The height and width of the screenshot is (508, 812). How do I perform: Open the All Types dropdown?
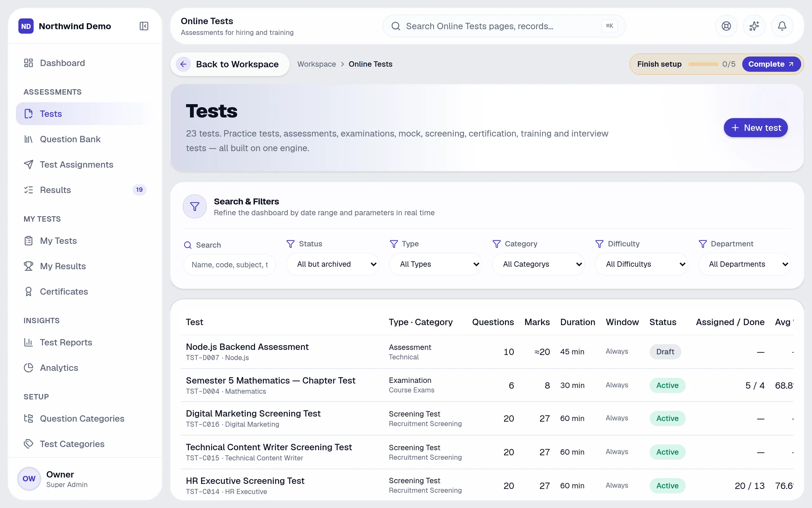coord(436,264)
